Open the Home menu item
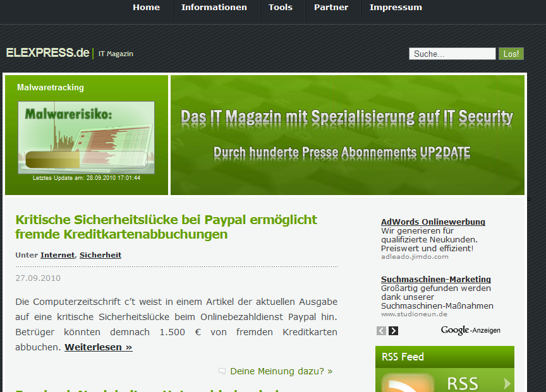 point(146,8)
